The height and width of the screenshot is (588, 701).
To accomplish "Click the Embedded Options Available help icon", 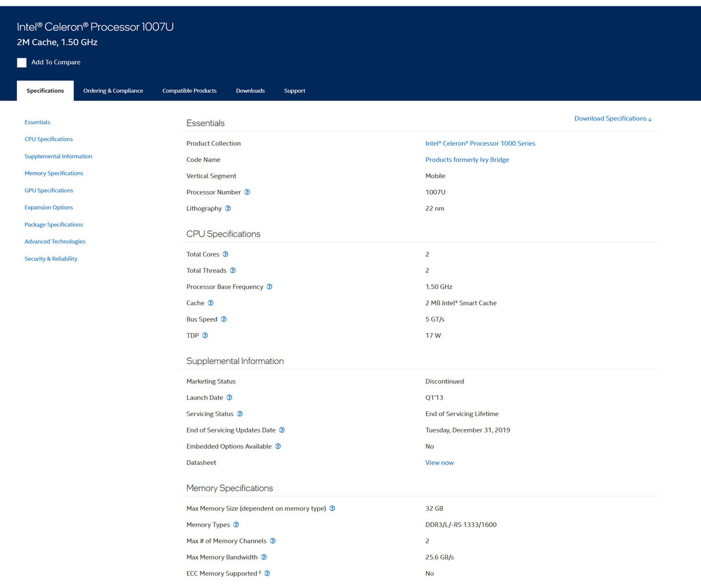I will click(x=277, y=446).
